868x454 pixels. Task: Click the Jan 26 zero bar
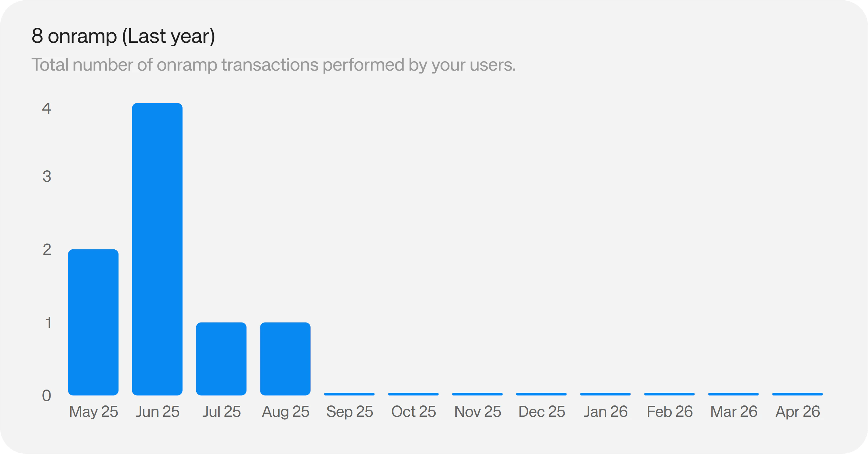pyautogui.click(x=605, y=394)
